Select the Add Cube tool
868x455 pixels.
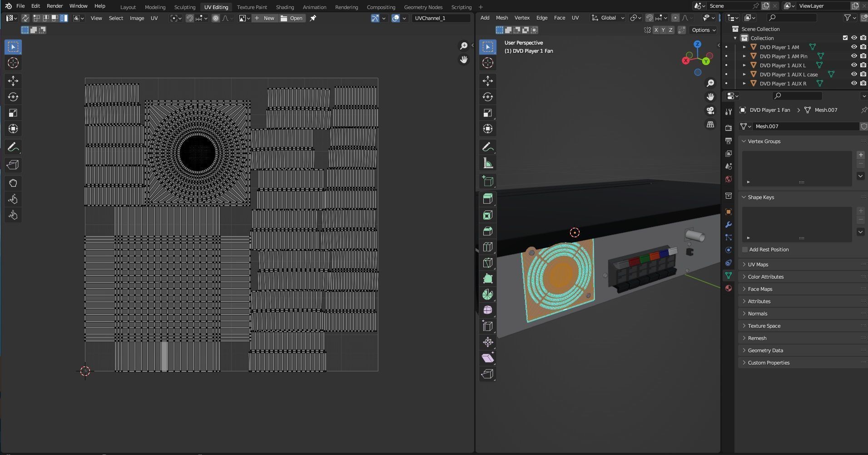click(x=488, y=181)
